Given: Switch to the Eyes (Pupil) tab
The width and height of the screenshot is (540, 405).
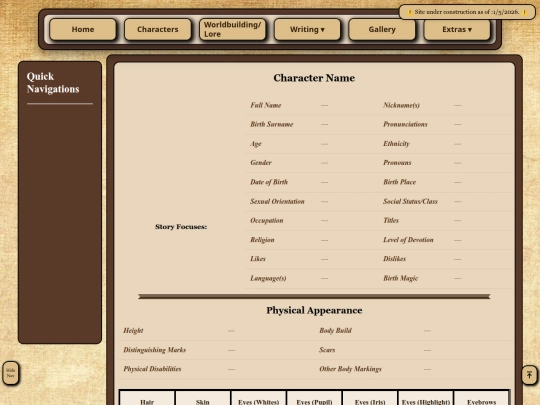Looking at the screenshot, I should point(314,399).
